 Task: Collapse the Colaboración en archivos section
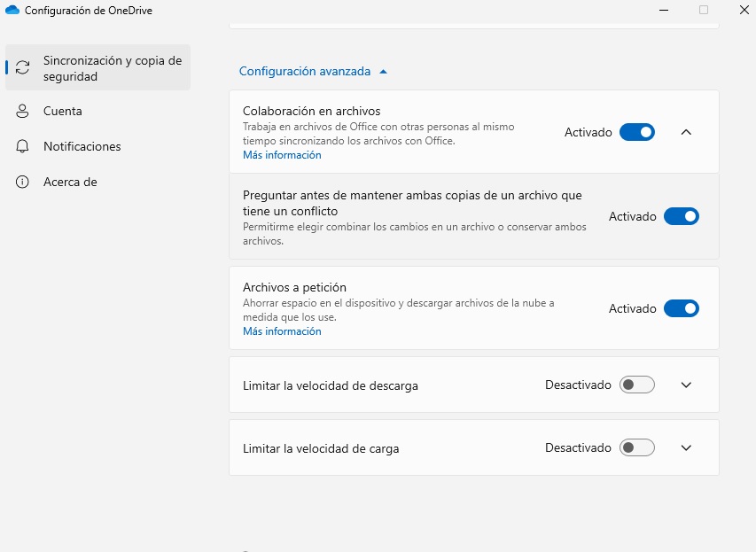(686, 132)
